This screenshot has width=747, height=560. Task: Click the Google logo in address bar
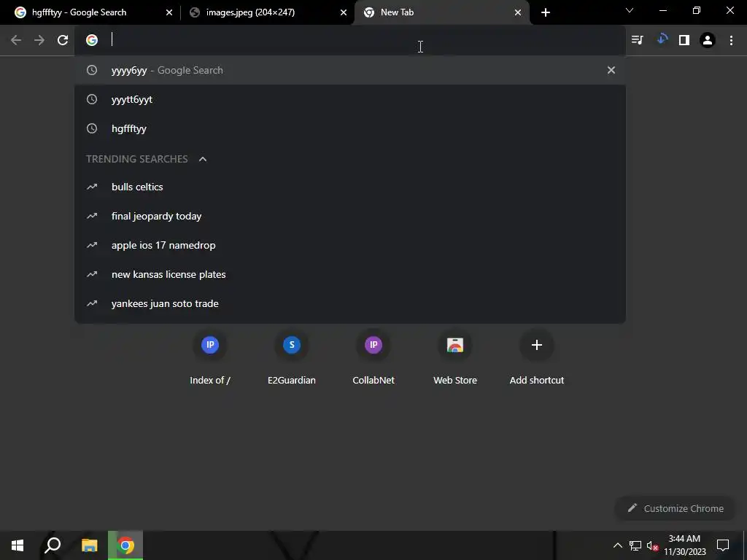[92, 40]
